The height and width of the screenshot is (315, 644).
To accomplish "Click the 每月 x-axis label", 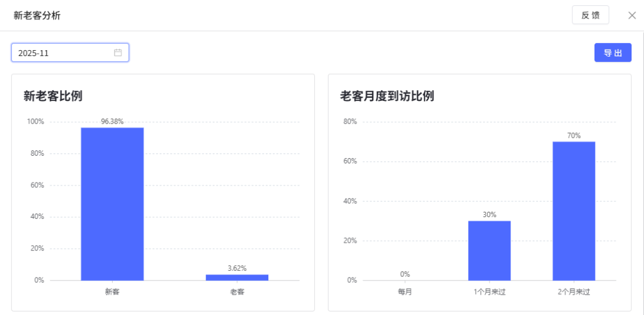I will 405,292.
